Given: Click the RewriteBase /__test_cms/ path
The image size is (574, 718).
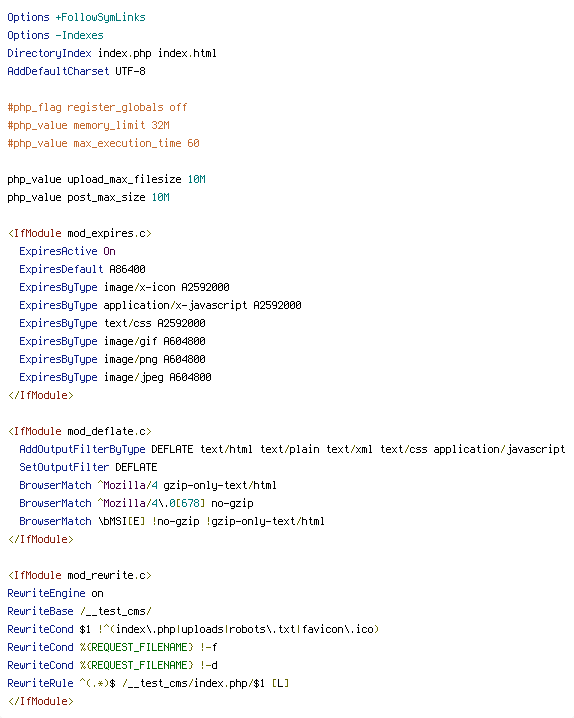Looking at the screenshot, I should (x=115, y=611).
